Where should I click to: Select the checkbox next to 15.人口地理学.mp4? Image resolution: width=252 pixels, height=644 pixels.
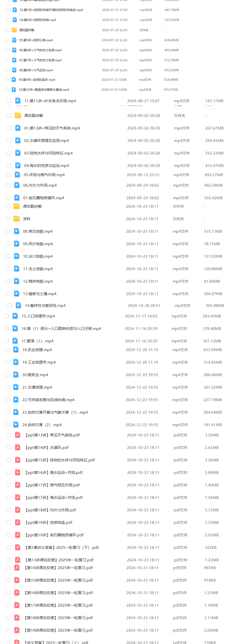[x=6, y=316]
